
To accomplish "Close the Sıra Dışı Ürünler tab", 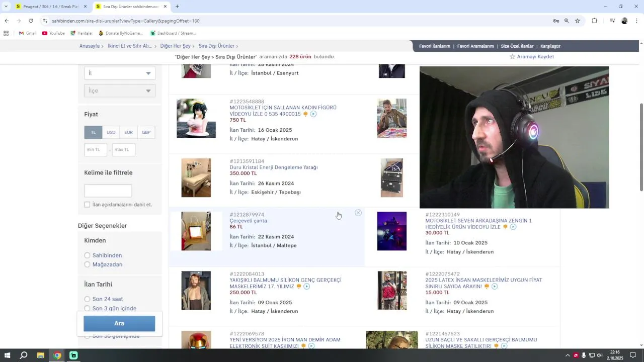I will pyautogui.click(x=164, y=7).
